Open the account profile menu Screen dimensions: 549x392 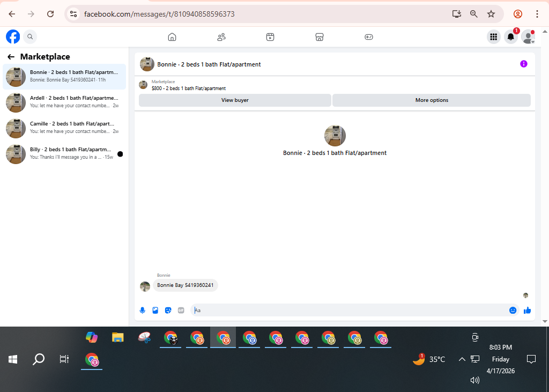(x=528, y=37)
